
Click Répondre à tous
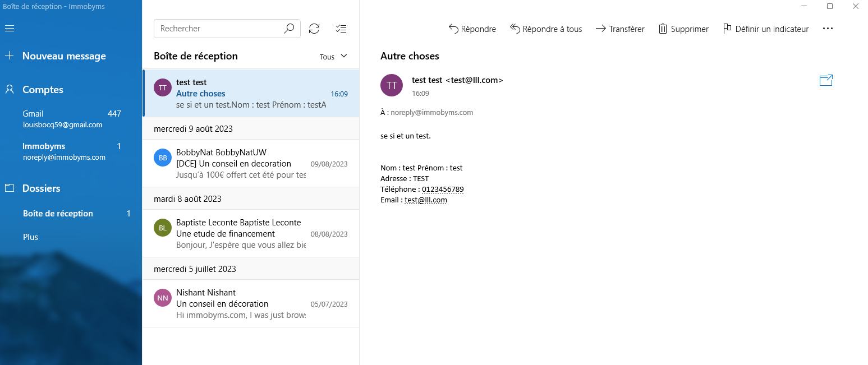[546, 29]
